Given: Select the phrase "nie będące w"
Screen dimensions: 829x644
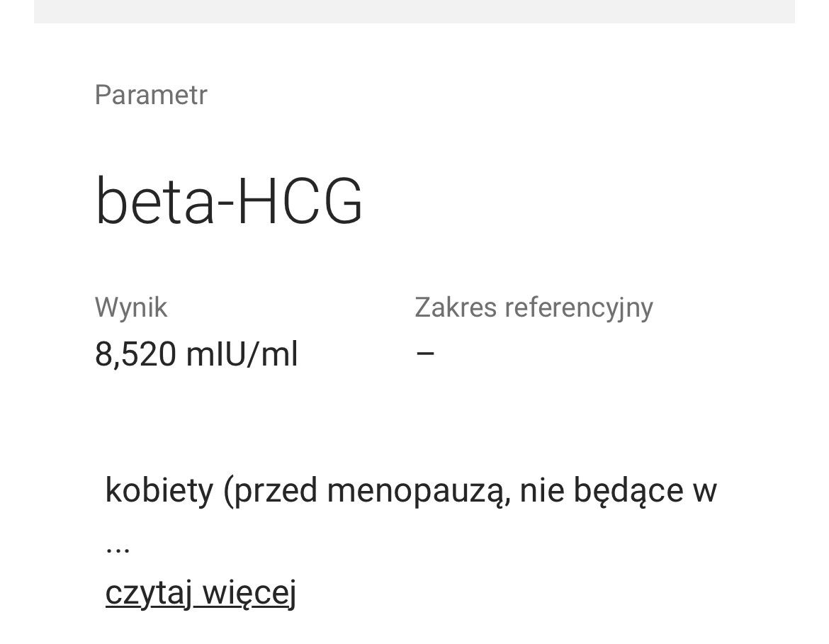Looking at the screenshot, I should [618, 490].
